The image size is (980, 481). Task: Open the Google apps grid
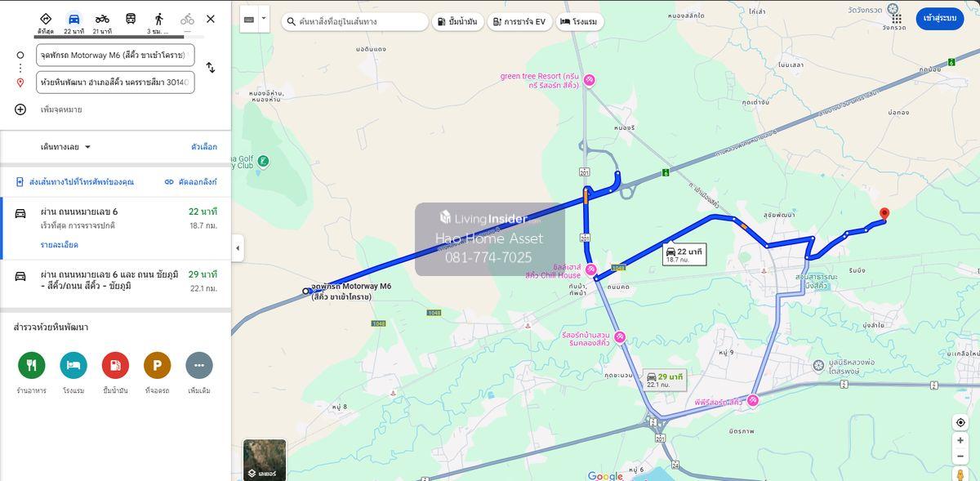click(897, 19)
